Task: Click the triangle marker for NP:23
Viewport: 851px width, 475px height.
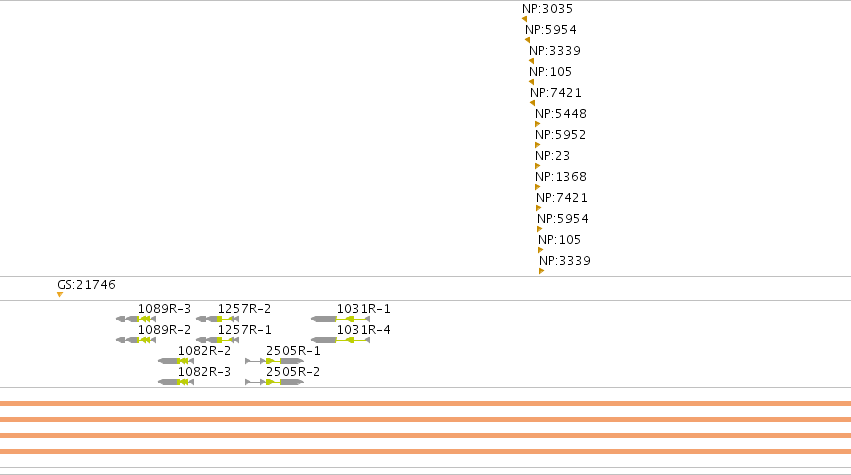Action: (537, 166)
